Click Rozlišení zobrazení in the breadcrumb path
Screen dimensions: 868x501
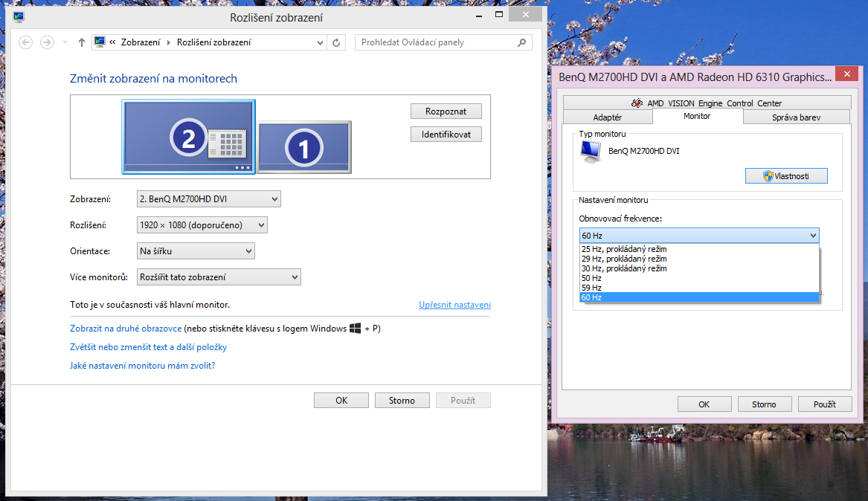coord(213,42)
